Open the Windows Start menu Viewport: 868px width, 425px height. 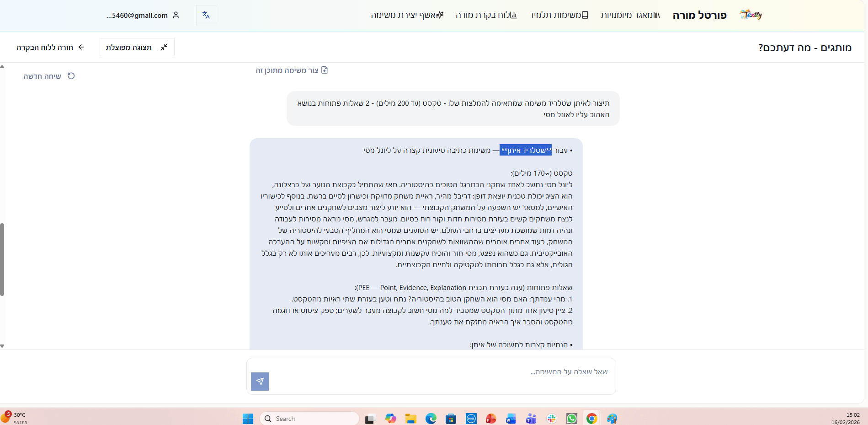point(248,418)
